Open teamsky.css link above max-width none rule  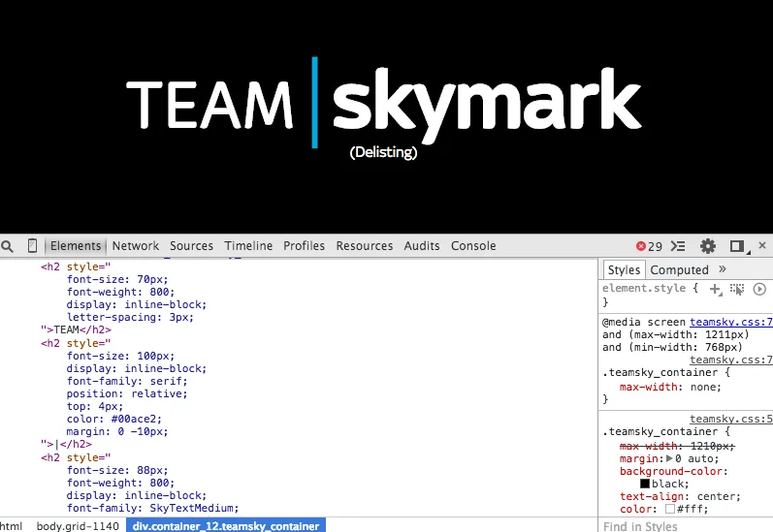pos(731,360)
